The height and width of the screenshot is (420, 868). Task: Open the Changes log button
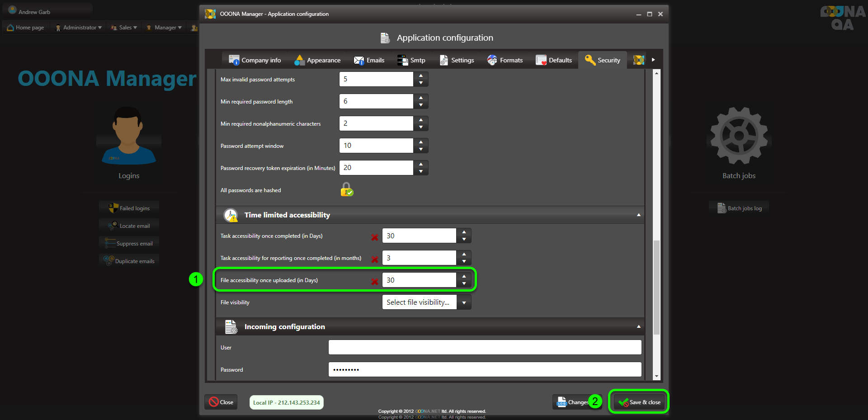[x=572, y=402]
